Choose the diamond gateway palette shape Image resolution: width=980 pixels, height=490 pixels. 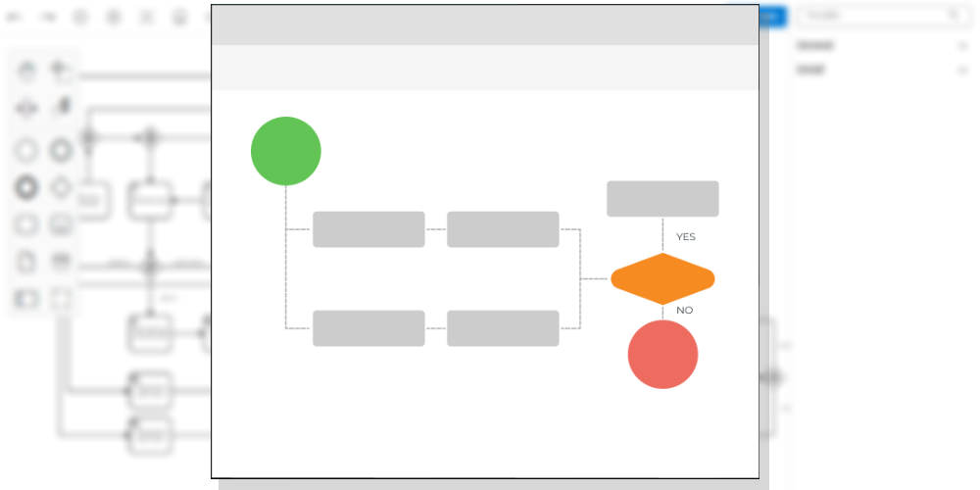(61, 187)
